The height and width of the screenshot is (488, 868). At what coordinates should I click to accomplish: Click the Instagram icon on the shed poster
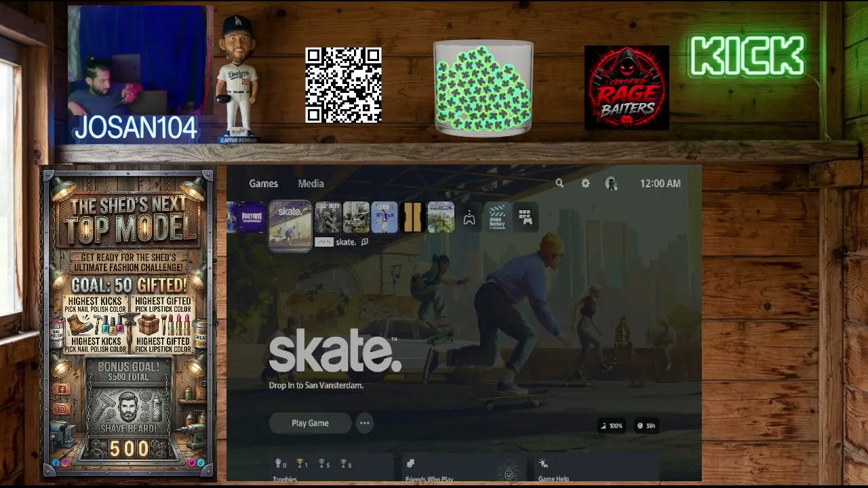(x=62, y=409)
